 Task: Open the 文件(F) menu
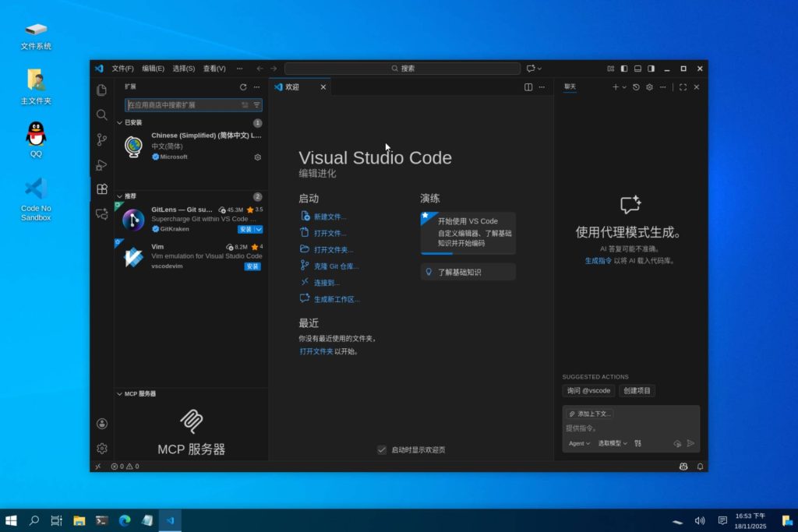(122, 69)
